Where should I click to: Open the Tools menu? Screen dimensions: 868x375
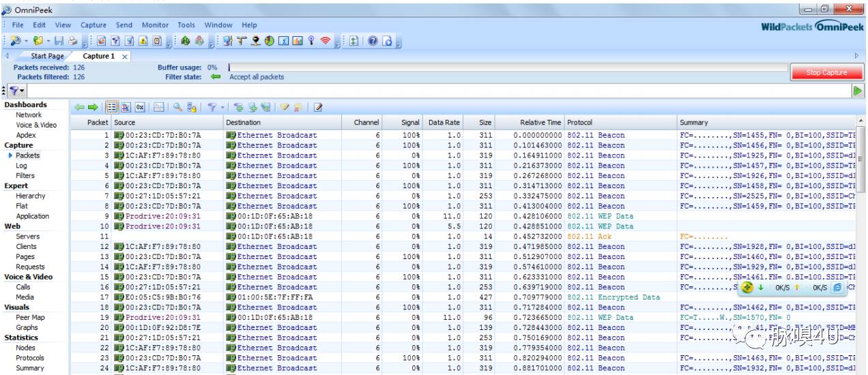pyautogui.click(x=187, y=25)
